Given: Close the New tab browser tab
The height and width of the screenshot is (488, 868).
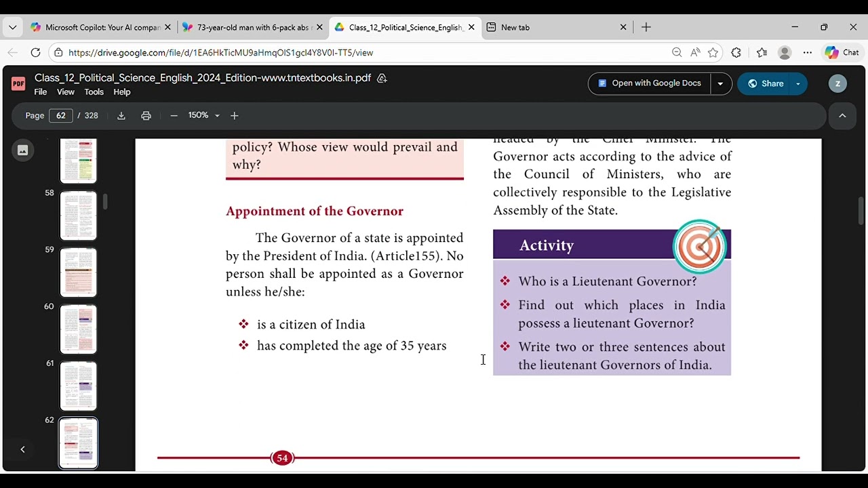Looking at the screenshot, I should (x=623, y=27).
